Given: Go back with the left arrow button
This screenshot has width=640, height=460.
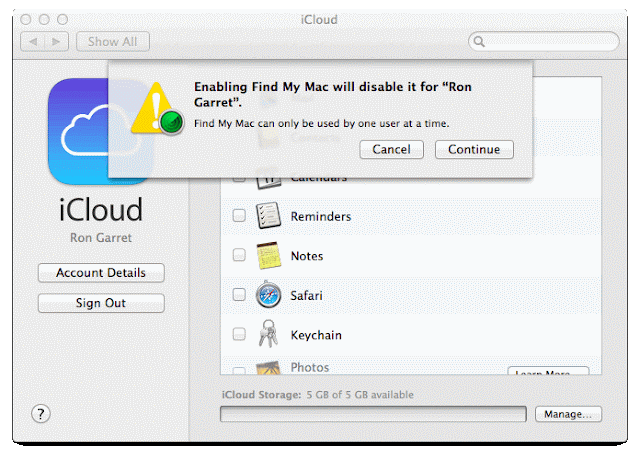Looking at the screenshot, I should click(x=33, y=42).
